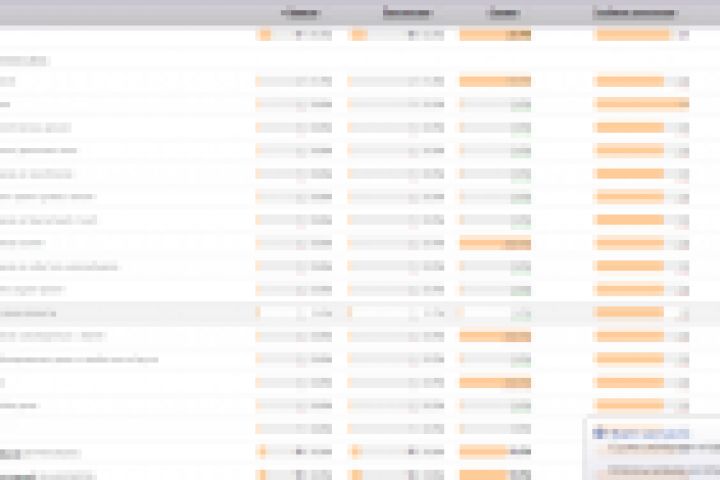Sort by the third column header
The image size is (720, 480).
503,12
